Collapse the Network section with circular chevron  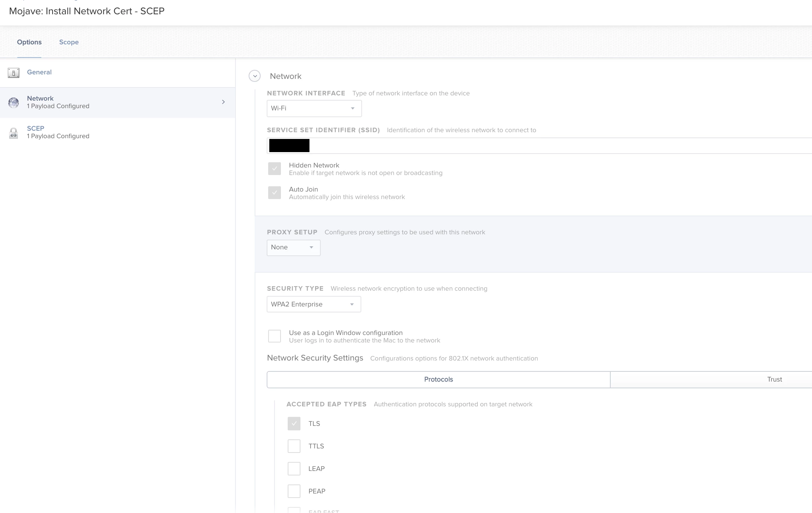pos(255,76)
